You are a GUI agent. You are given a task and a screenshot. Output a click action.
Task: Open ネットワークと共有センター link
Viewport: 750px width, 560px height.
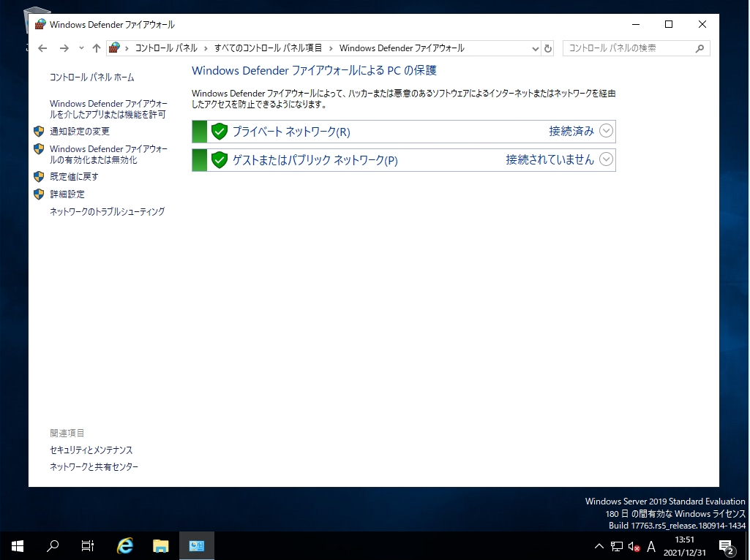pyautogui.click(x=94, y=467)
